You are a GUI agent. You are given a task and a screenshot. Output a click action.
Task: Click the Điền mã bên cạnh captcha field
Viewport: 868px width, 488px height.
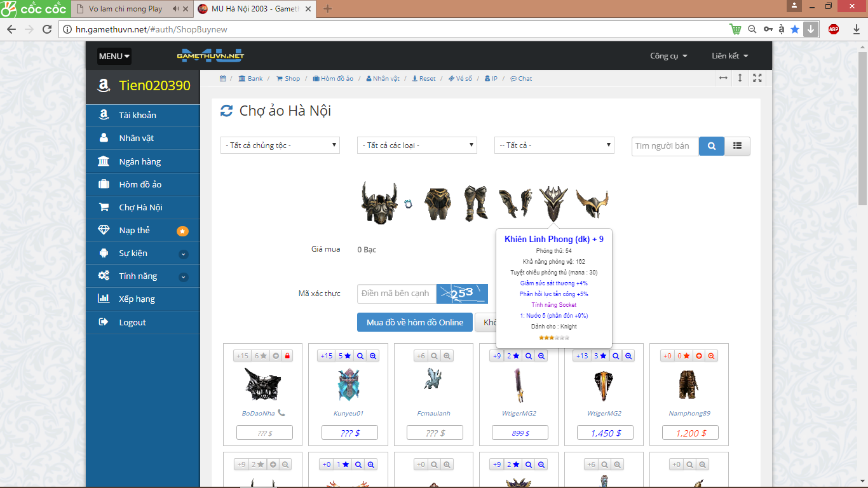coord(397,294)
